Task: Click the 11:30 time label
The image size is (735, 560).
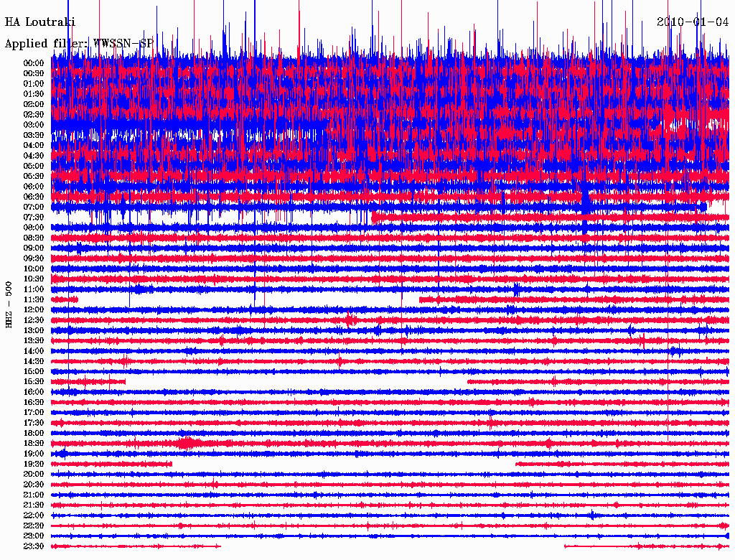Action: (x=34, y=299)
